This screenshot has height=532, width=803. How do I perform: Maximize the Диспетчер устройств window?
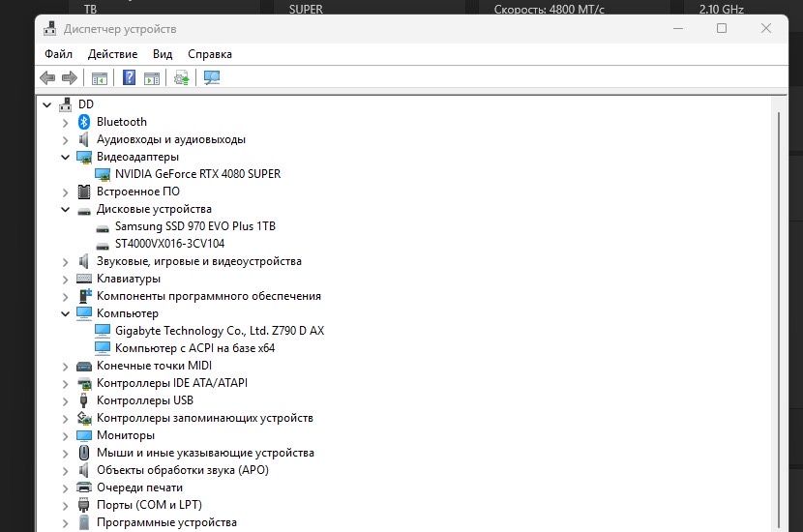[722, 29]
